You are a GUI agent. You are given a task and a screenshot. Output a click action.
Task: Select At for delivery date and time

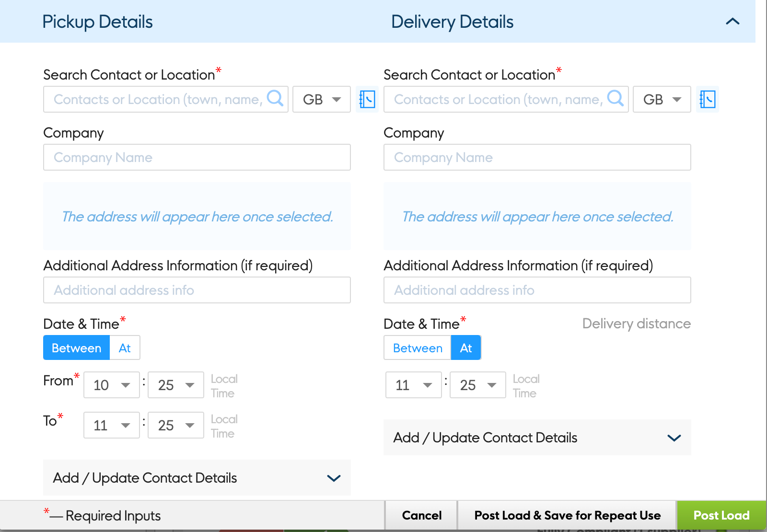(466, 348)
